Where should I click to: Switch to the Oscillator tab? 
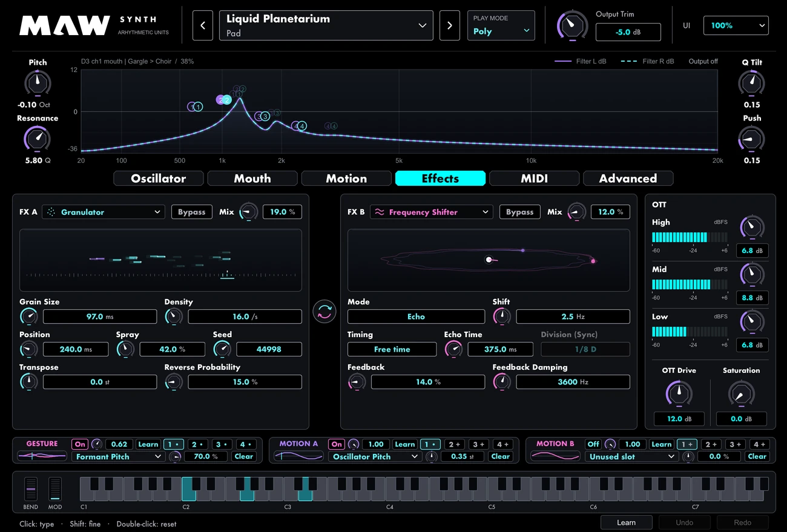click(159, 179)
